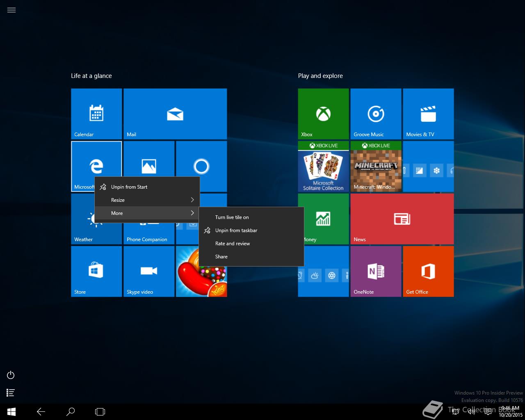The width and height of the screenshot is (525, 420).
Task: Select Turn live tile on
Action: click(251, 217)
